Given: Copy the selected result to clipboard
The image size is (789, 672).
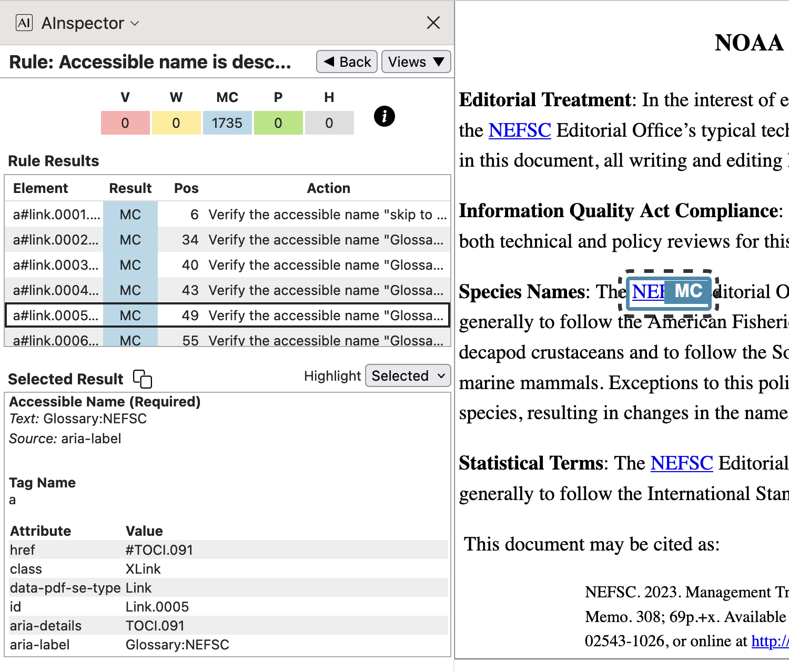Looking at the screenshot, I should 142,379.
